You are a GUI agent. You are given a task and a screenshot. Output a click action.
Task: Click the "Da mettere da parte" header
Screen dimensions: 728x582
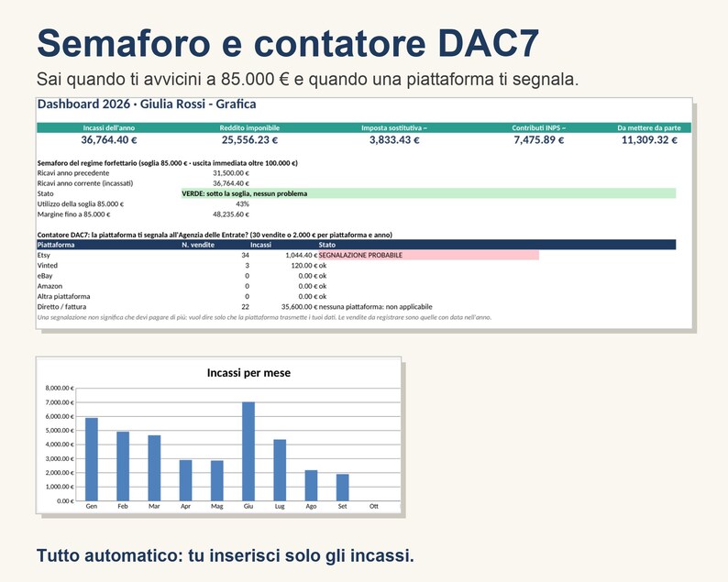[x=649, y=127]
